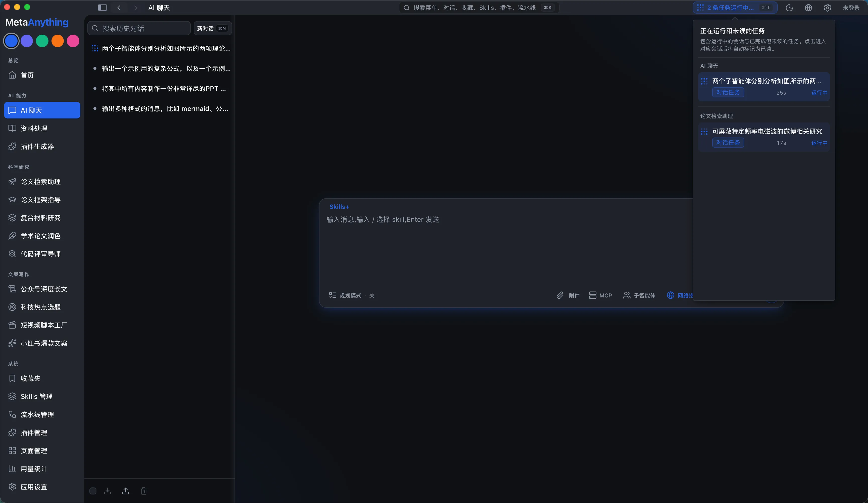The height and width of the screenshot is (503, 868).
Task: Open the 复合材料研究 layers item
Action: click(42, 218)
